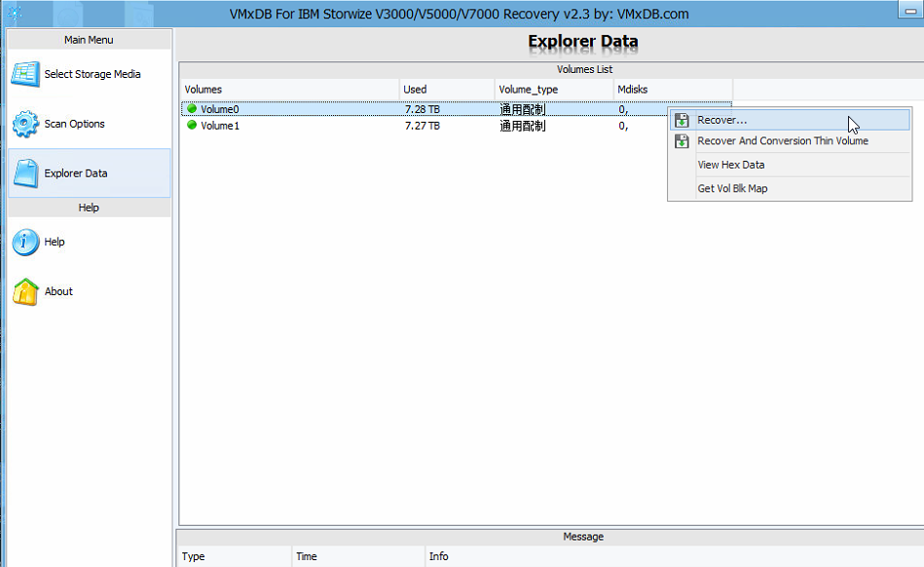Open Explorer Data menu label

point(76,173)
